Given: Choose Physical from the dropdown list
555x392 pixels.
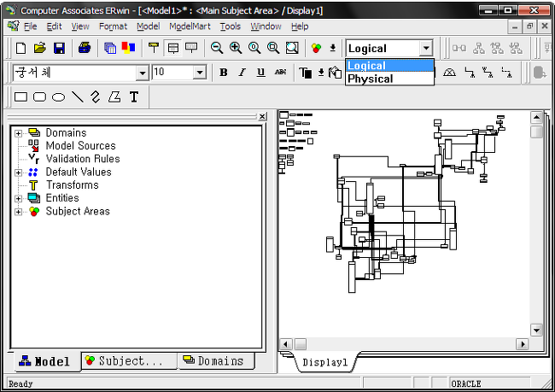Looking at the screenshot, I should coord(389,79).
